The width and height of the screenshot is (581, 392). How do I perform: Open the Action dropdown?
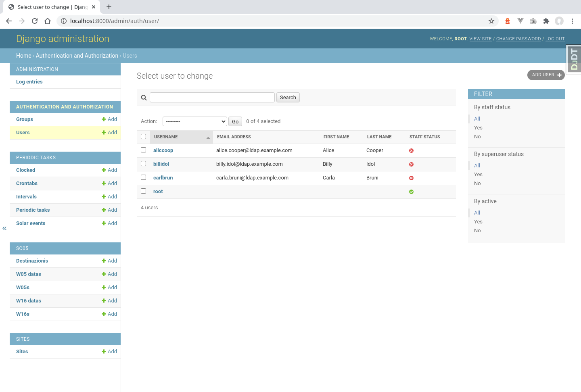(x=194, y=121)
